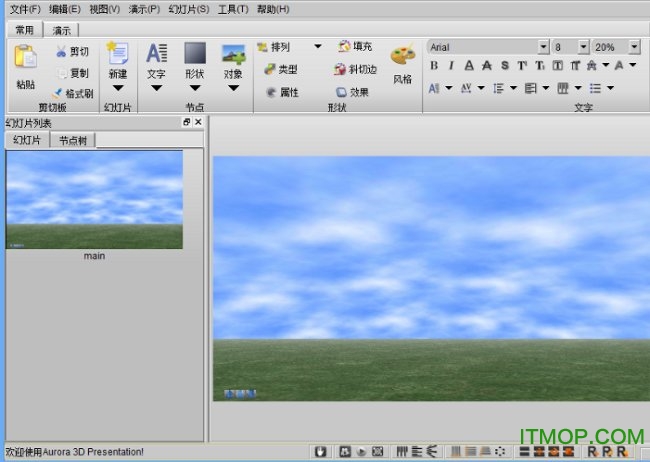Click the Bevel (斜切边) button
Viewport: 650px width, 462px height.
[x=355, y=69]
